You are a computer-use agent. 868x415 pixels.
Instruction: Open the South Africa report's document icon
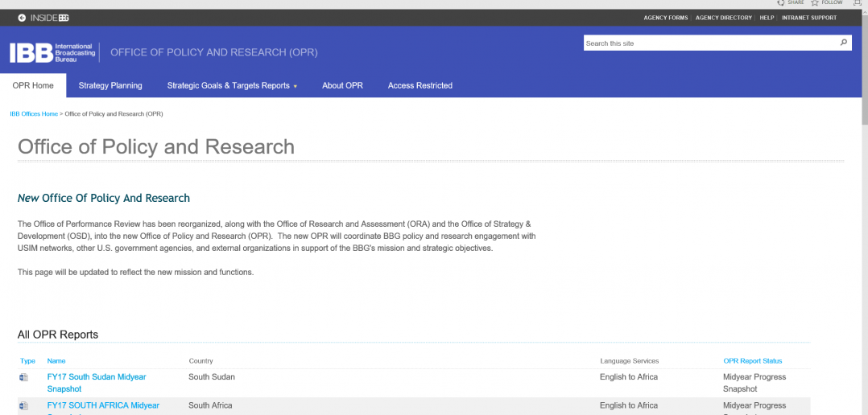tap(24, 405)
